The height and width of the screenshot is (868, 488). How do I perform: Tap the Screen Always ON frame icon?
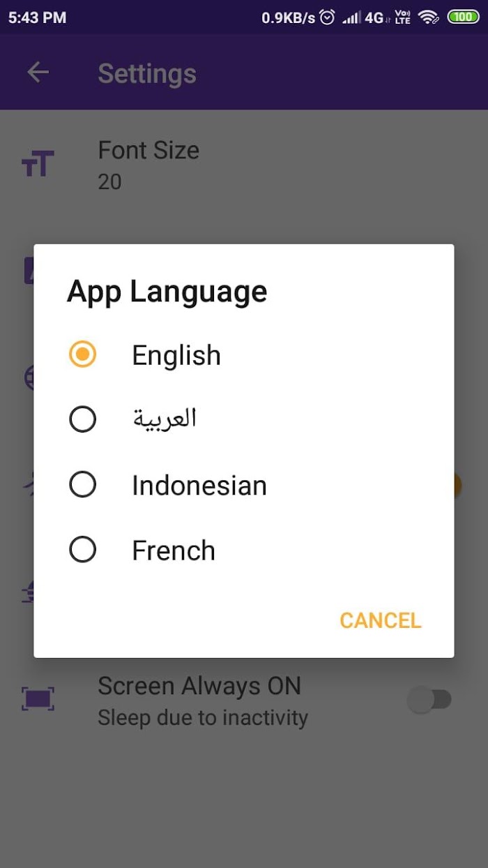[x=38, y=699]
